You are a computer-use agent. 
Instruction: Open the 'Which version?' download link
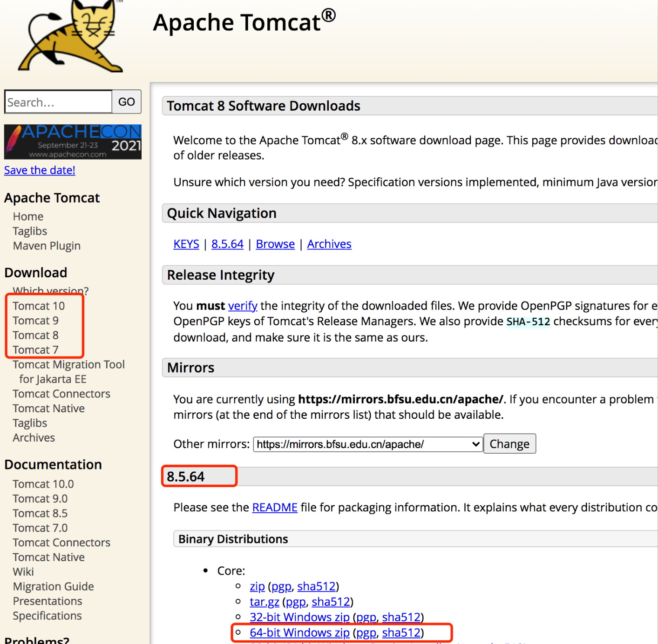pyautogui.click(x=50, y=291)
